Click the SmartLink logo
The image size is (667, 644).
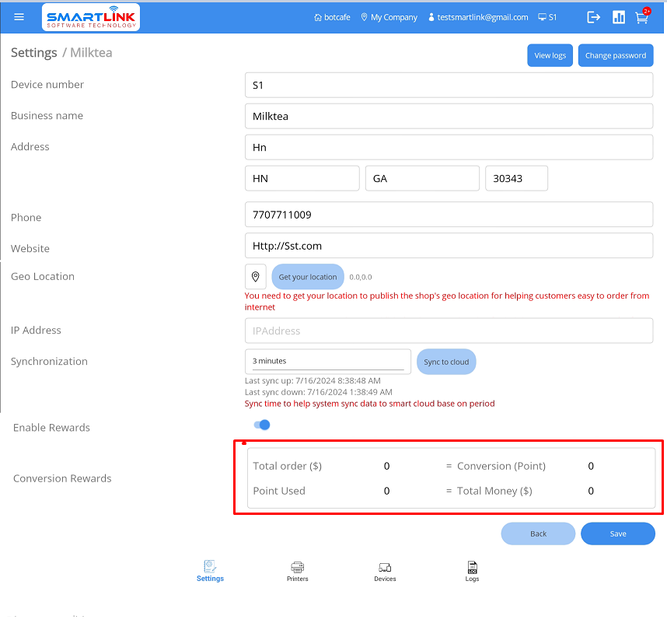92,17
